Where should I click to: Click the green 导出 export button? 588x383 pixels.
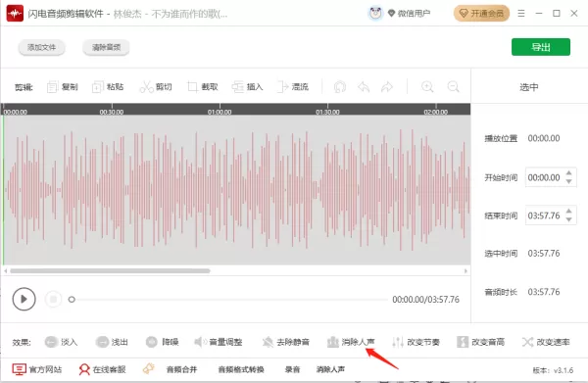click(540, 47)
